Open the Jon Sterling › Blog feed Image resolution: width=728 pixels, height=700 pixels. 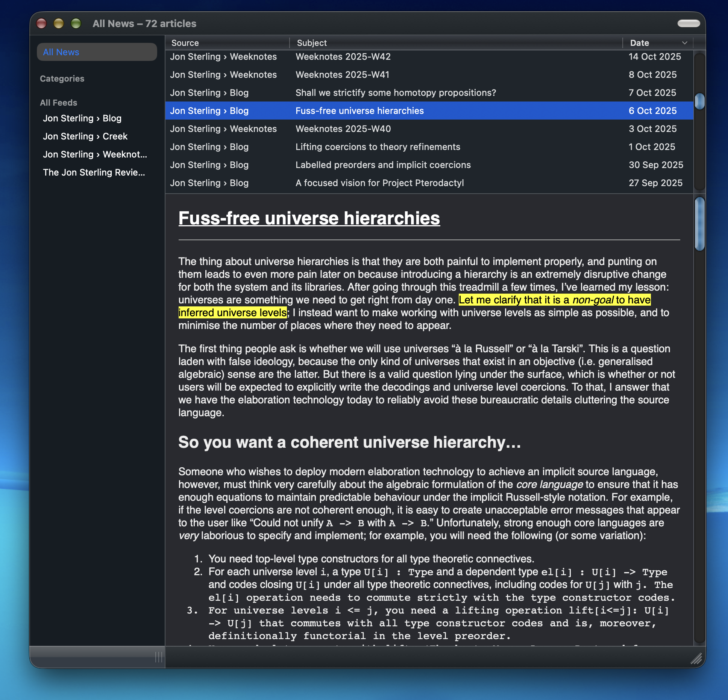coord(82,118)
